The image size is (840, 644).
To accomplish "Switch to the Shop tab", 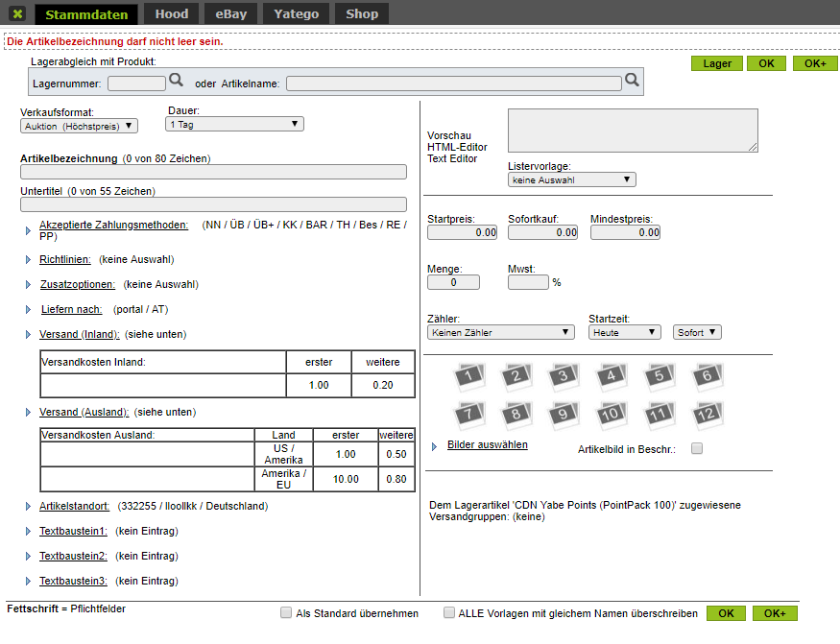I will click(x=362, y=14).
